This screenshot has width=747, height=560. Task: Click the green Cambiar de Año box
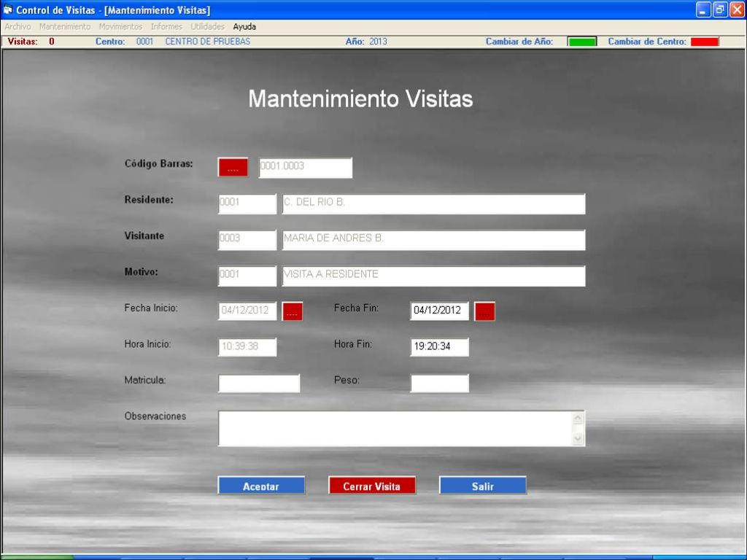click(581, 42)
